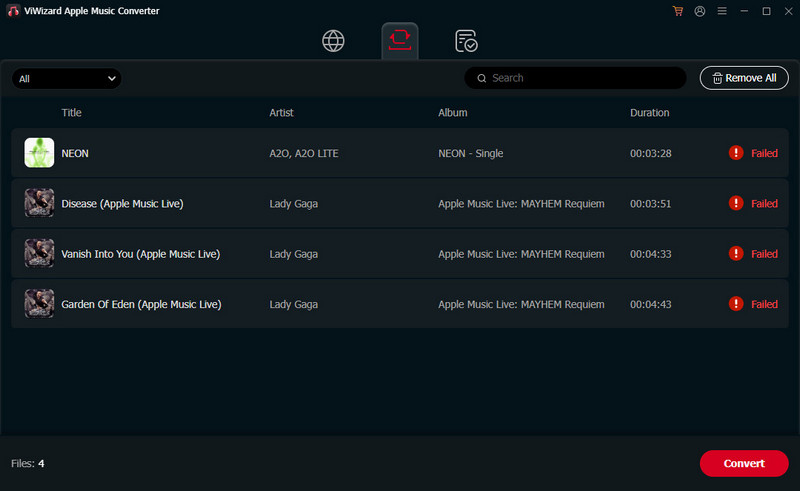Click the Album column header

[x=453, y=112]
